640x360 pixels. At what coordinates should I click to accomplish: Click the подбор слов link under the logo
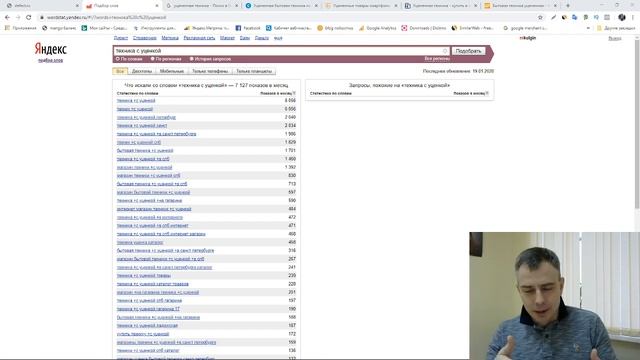[x=51, y=60]
